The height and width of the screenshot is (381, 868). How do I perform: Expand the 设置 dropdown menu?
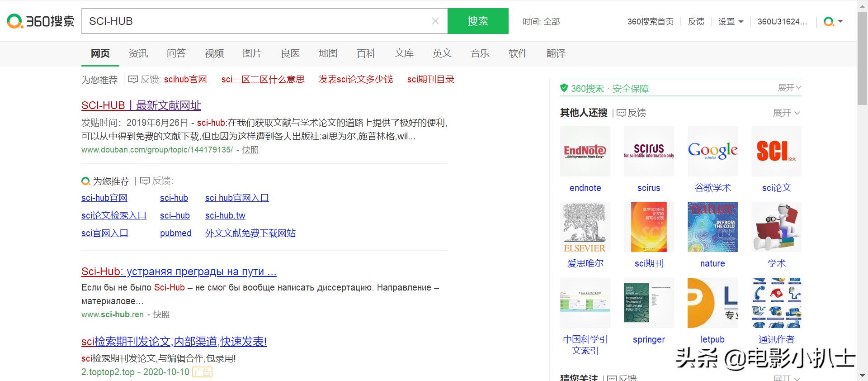coord(731,21)
